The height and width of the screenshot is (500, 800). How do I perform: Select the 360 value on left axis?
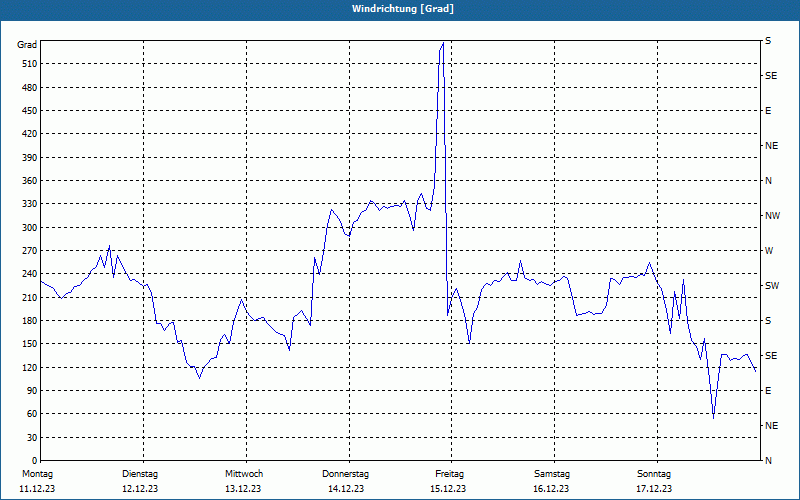click(30, 181)
